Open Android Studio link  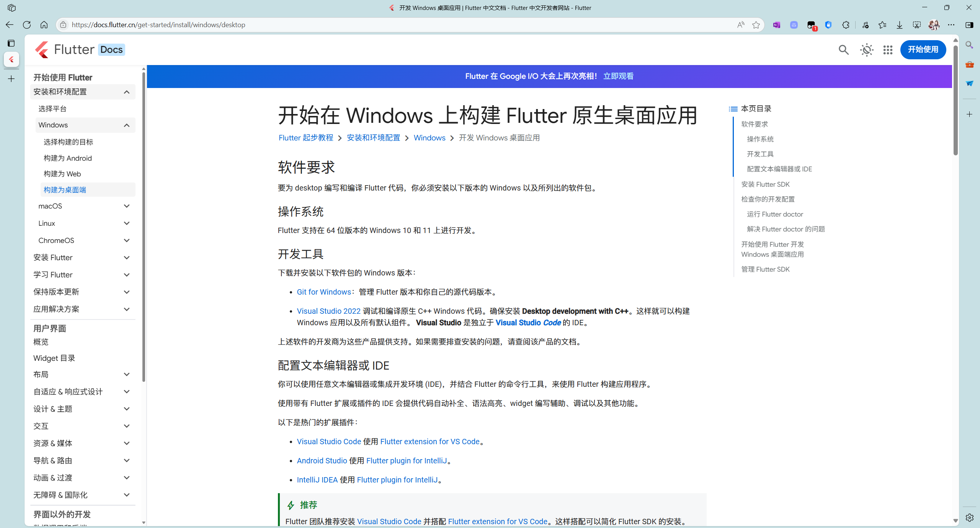point(322,461)
